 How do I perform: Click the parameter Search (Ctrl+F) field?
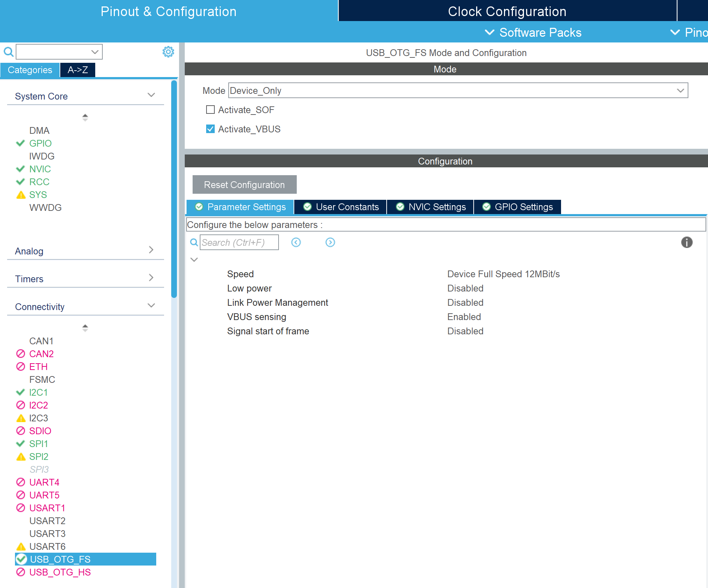pyautogui.click(x=239, y=243)
